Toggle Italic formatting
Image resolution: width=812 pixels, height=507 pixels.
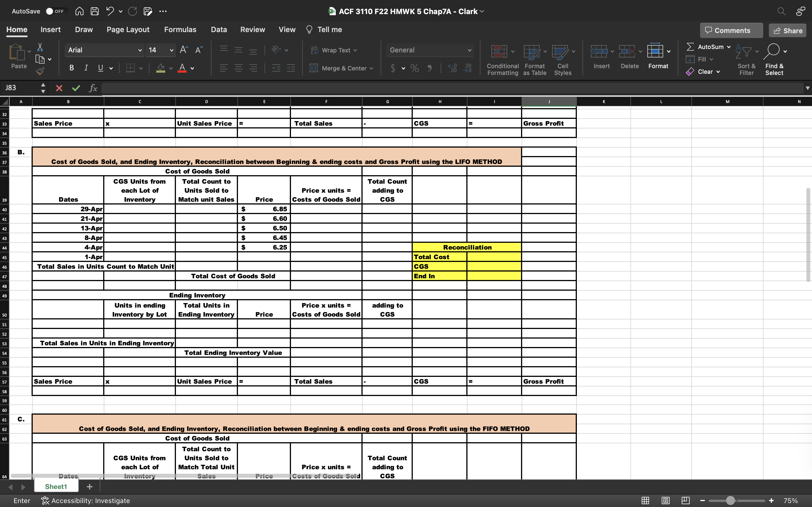(86, 68)
